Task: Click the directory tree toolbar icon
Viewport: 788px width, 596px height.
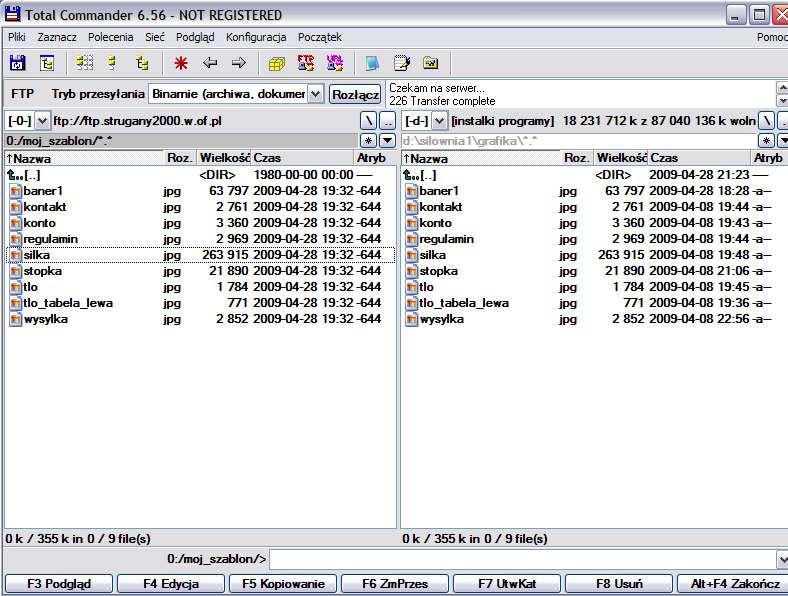Action: click(x=47, y=63)
